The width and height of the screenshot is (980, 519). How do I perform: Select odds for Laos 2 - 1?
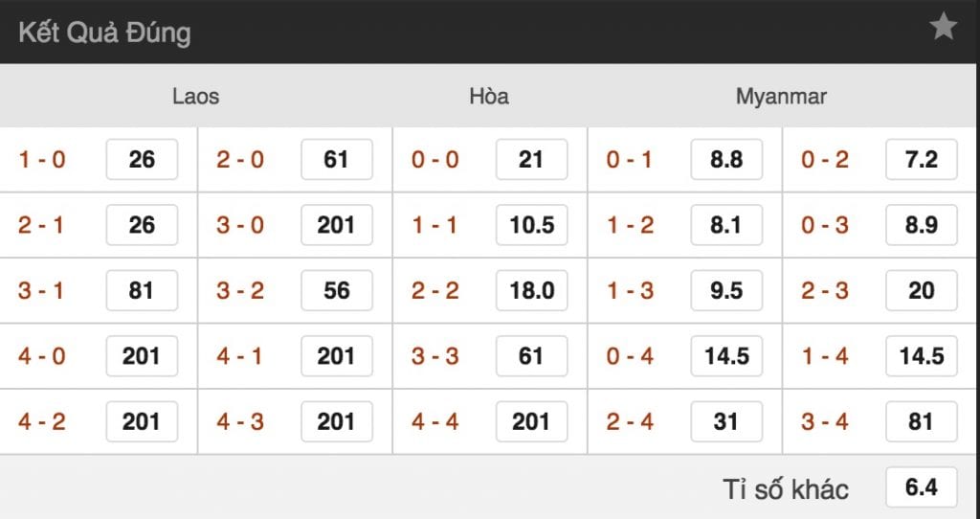pos(142,225)
